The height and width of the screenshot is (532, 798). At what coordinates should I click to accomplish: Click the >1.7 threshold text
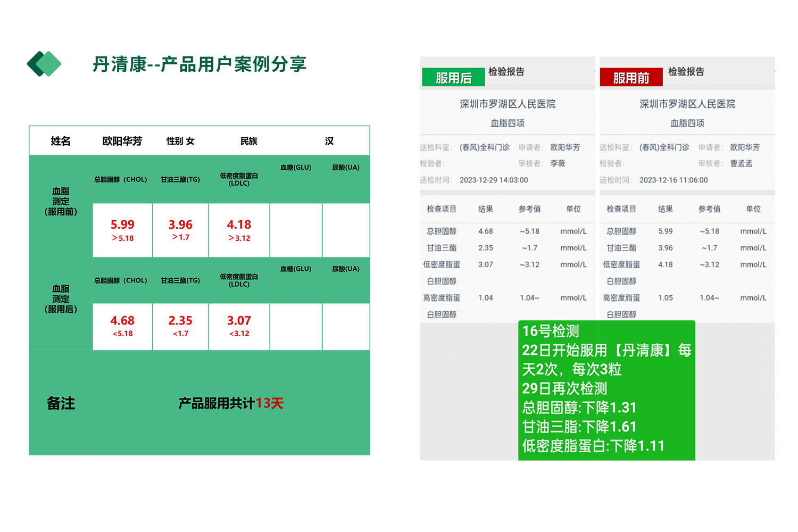pos(181,237)
